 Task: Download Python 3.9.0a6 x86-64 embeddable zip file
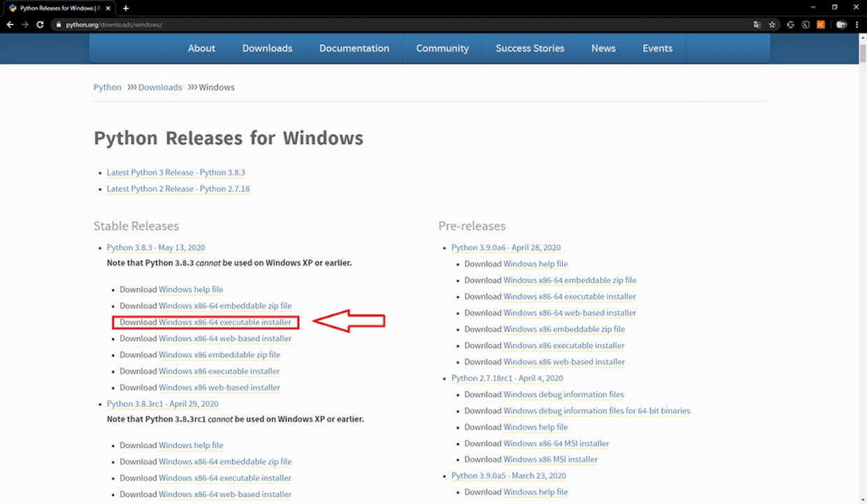pos(570,280)
